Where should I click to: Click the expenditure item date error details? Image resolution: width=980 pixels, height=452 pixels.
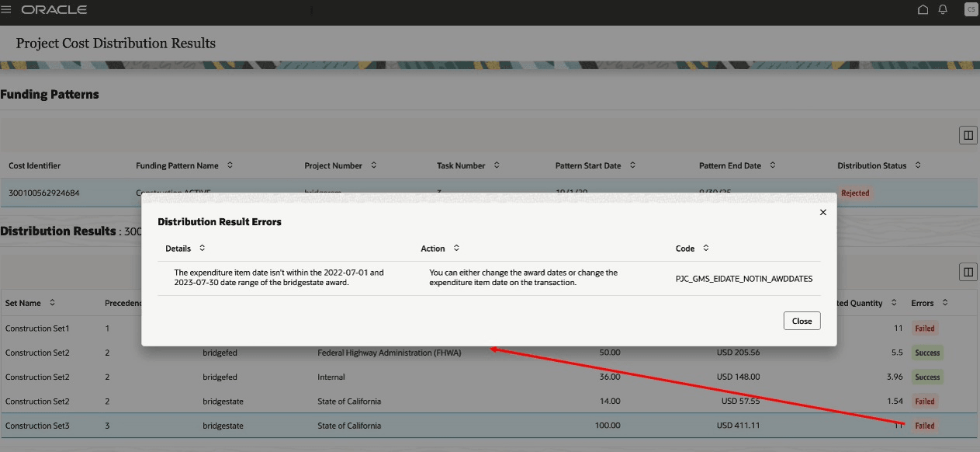[x=279, y=278]
